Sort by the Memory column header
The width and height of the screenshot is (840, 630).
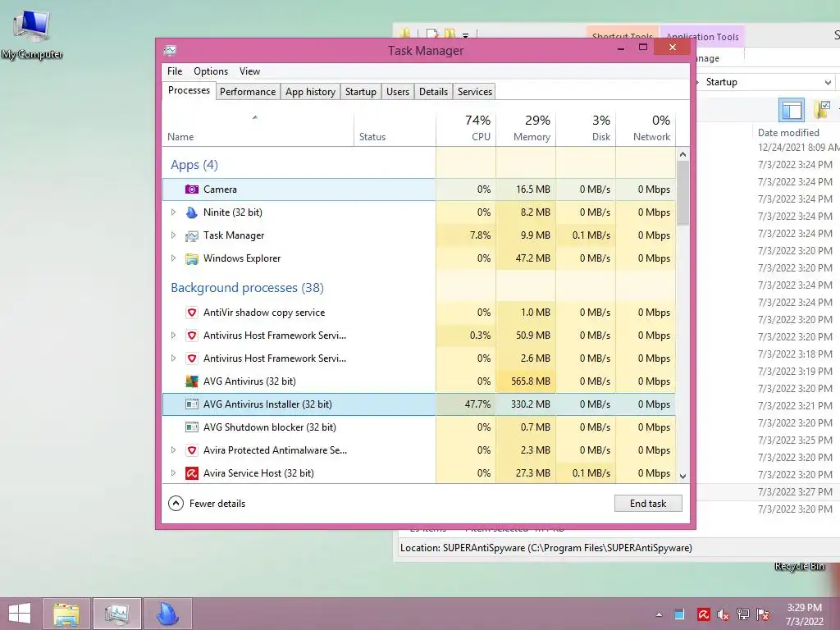tap(526, 128)
